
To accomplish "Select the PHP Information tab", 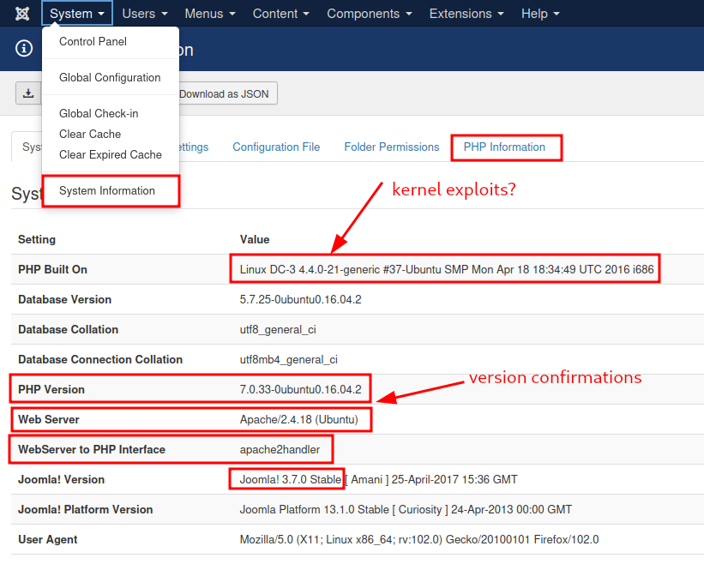I will [x=506, y=147].
